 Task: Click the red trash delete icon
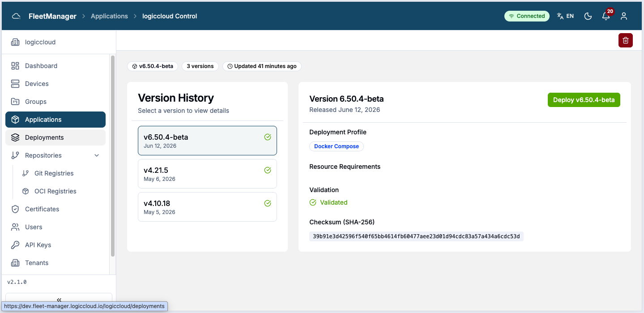(x=625, y=40)
